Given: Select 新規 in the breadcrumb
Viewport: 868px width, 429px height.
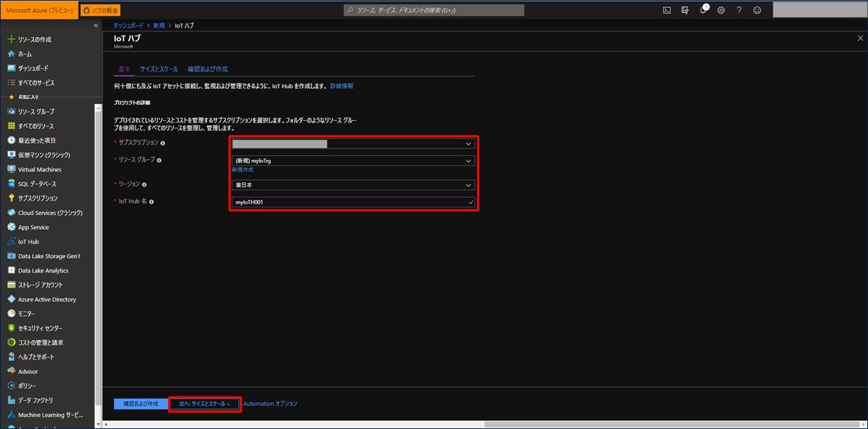Looking at the screenshot, I should pos(160,26).
